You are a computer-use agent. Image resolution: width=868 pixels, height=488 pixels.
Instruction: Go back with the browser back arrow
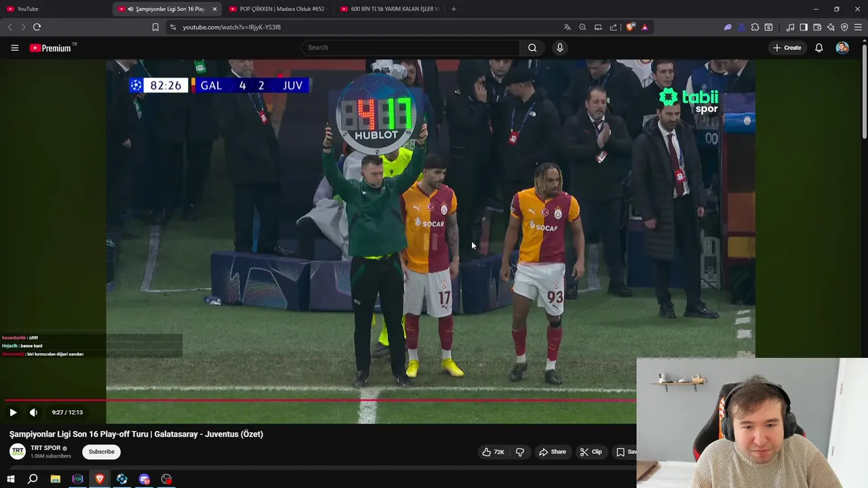click(x=9, y=27)
